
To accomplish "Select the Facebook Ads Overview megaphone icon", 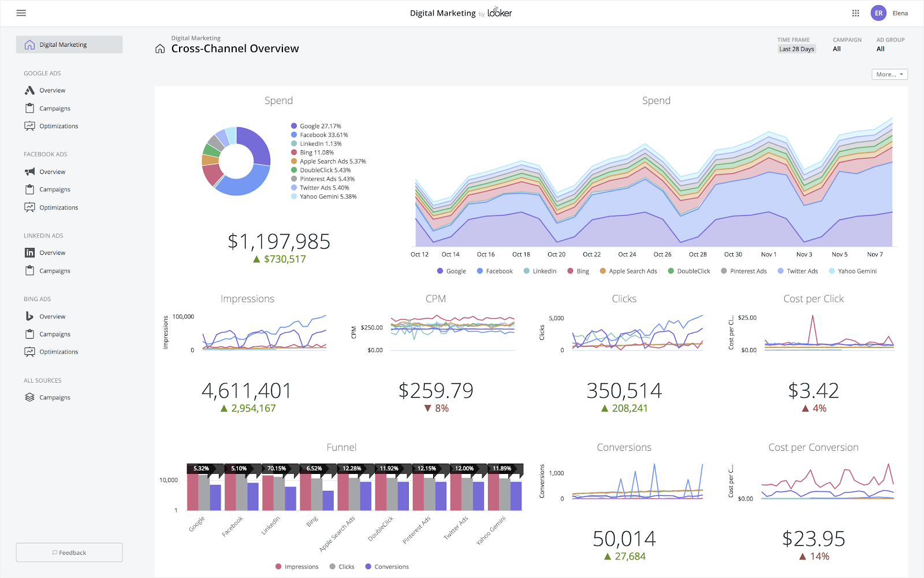I will tap(29, 171).
